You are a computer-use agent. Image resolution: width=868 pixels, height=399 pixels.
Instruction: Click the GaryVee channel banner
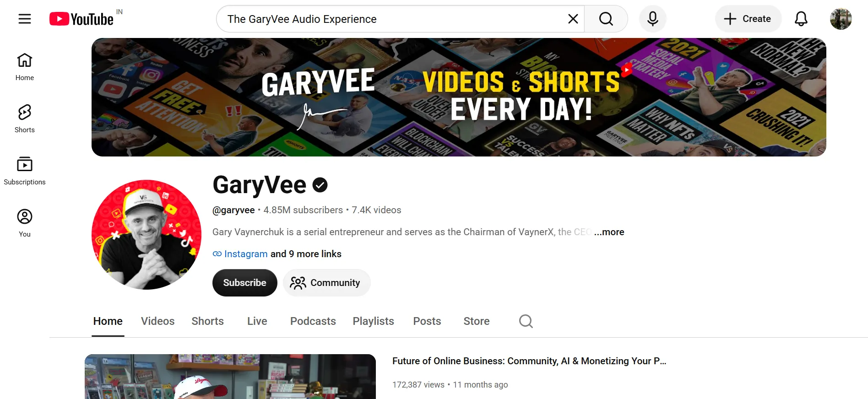click(459, 97)
